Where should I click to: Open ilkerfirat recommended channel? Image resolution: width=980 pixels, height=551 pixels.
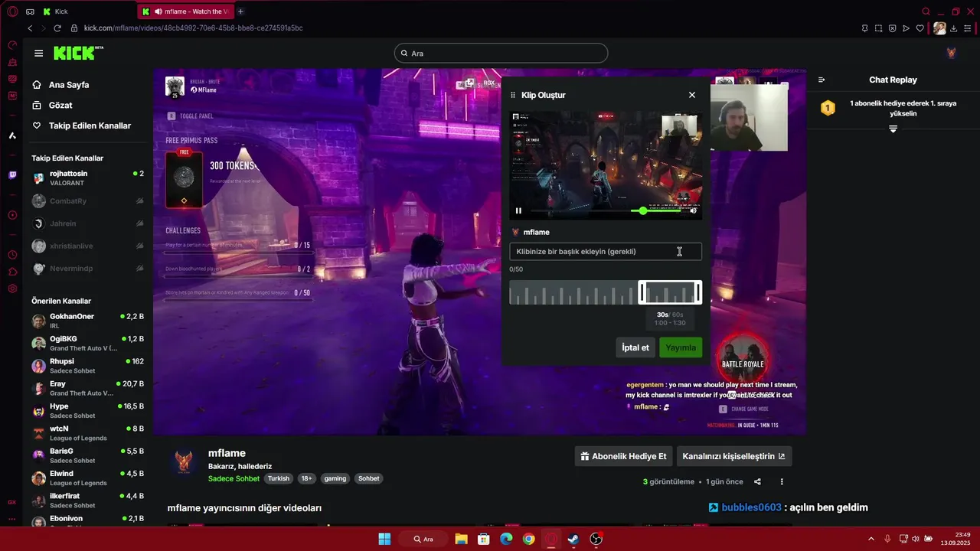tap(87, 500)
